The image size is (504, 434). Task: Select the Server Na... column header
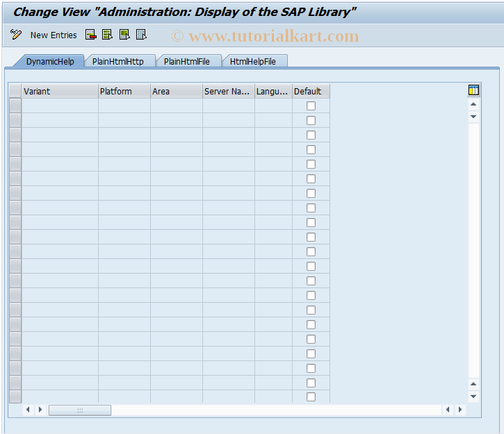229,91
